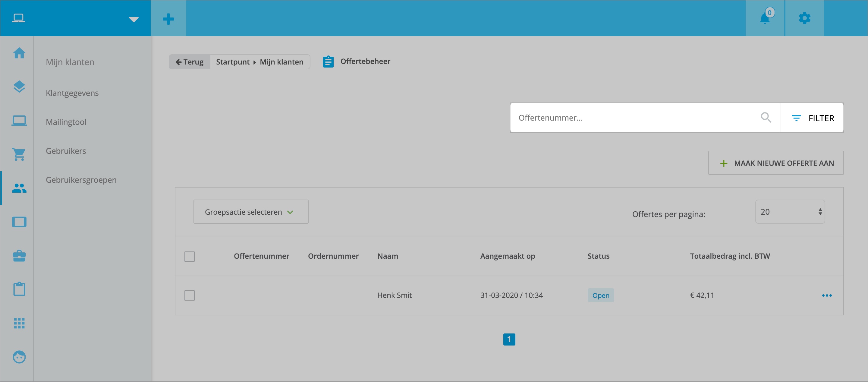Click Naam column header
The width and height of the screenshot is (868, 382).
point(388,256)
